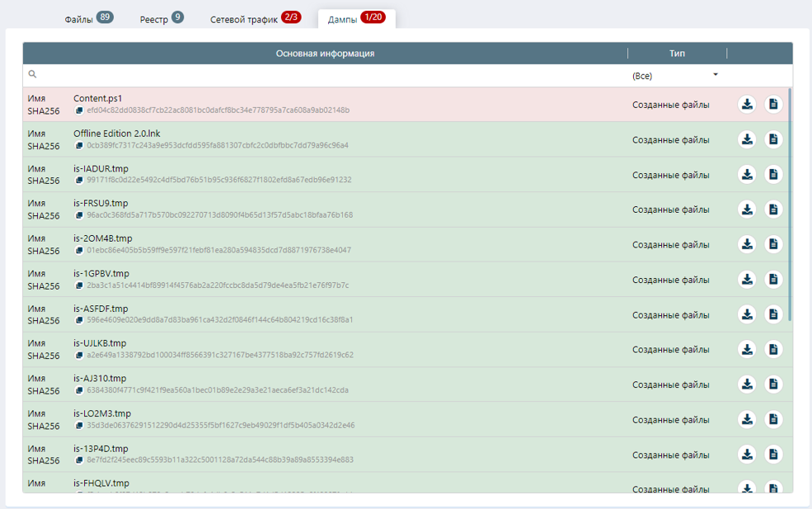Copy SHA256 hash of Content.ps1

tap(80, 111)
